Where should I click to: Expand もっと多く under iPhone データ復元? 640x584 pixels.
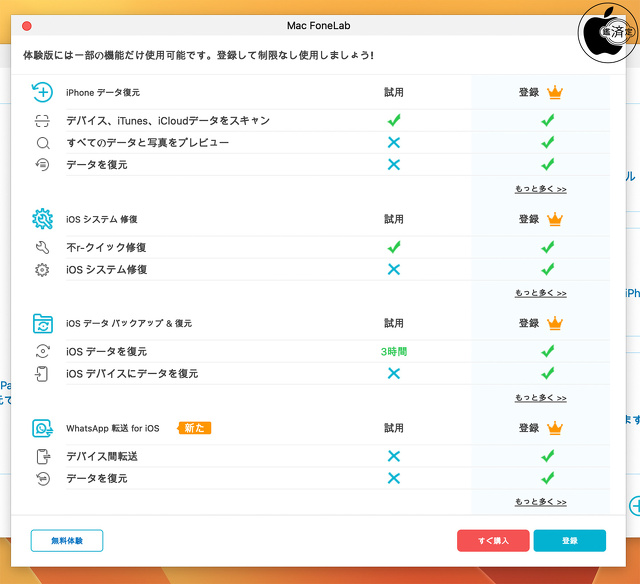tap(540, 188)
